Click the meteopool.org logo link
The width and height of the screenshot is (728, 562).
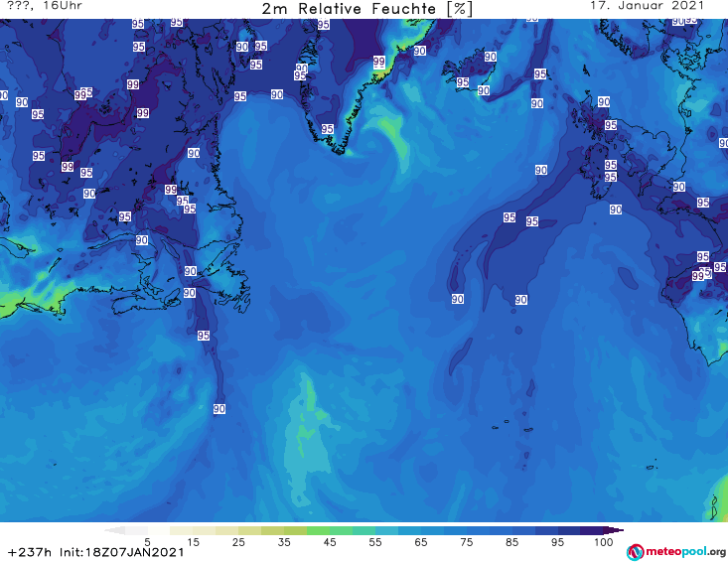tap(676, 552)
